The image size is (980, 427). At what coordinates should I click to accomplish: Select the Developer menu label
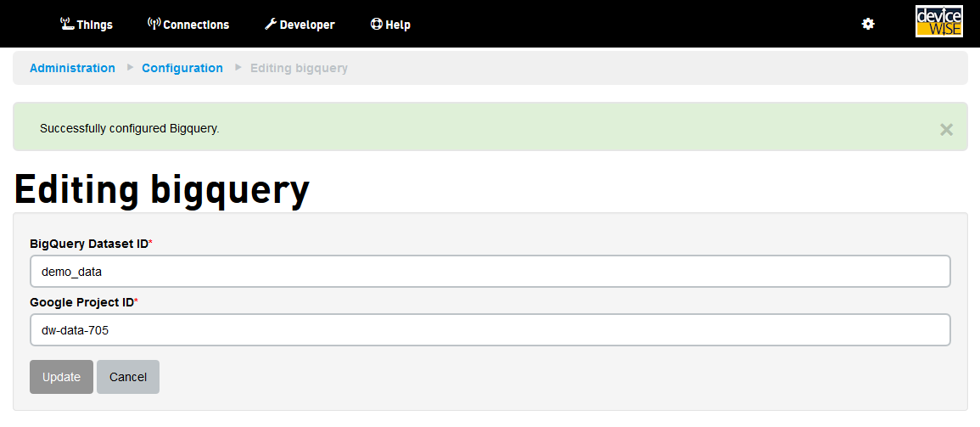[307, 25]
